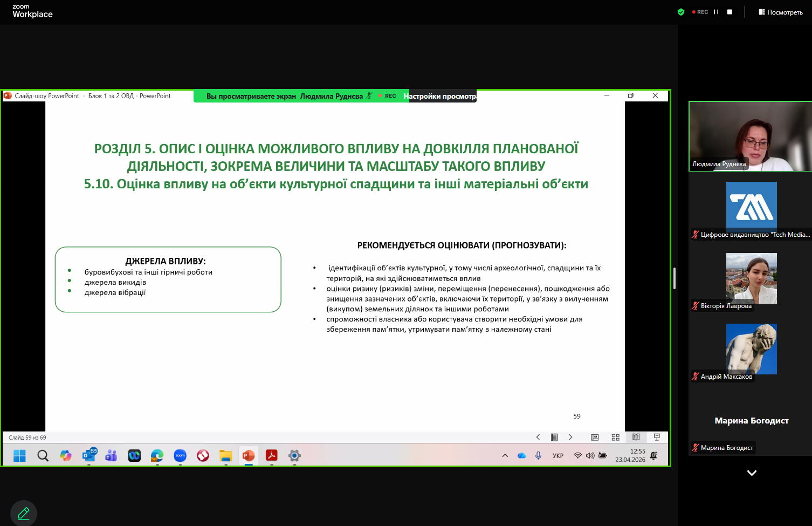Open Microsoft Teams from taskbar

point(111,456)
